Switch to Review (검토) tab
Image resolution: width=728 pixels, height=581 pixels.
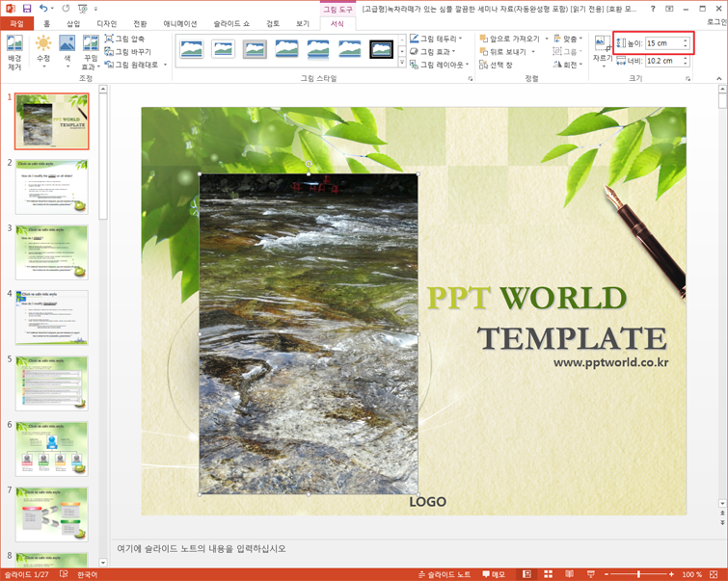[273, 24]
